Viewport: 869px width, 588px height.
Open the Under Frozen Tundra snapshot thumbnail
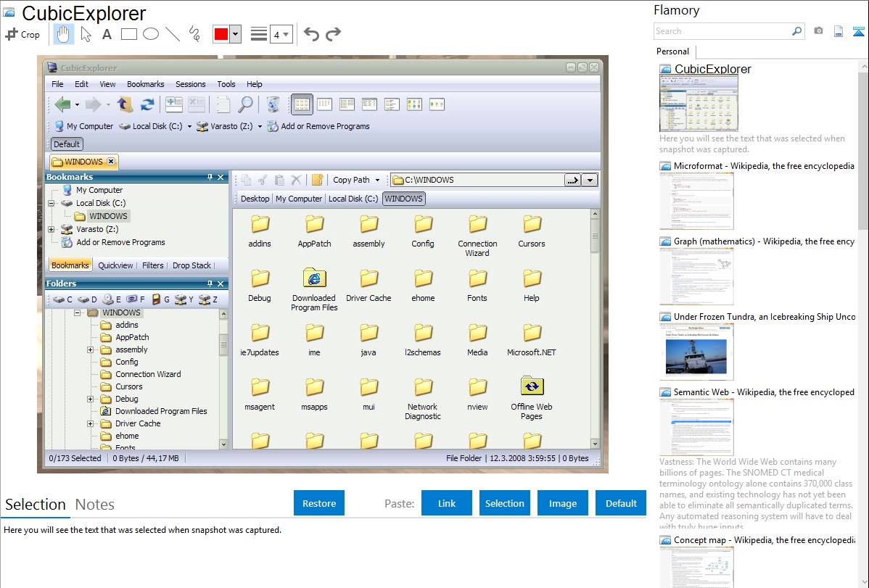(696, 352)
